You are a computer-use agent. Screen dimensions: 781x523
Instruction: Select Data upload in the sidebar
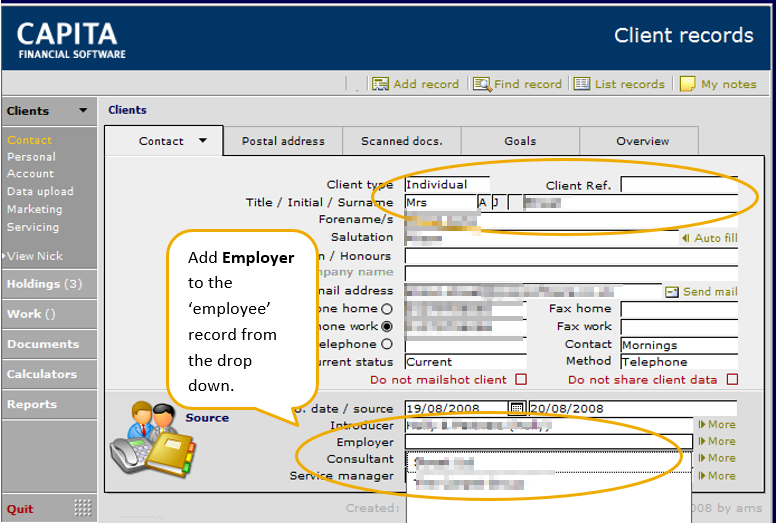coord(40,192)
